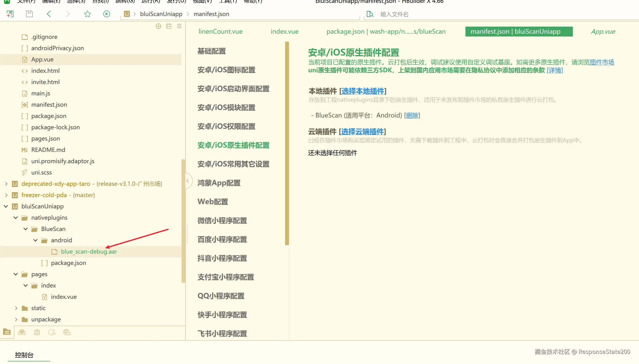Image resolution: width=639 pixels, height=364 pixels.
Task: Click 删除 link beside BlueScan plugin
Action: tap(412, 115)
